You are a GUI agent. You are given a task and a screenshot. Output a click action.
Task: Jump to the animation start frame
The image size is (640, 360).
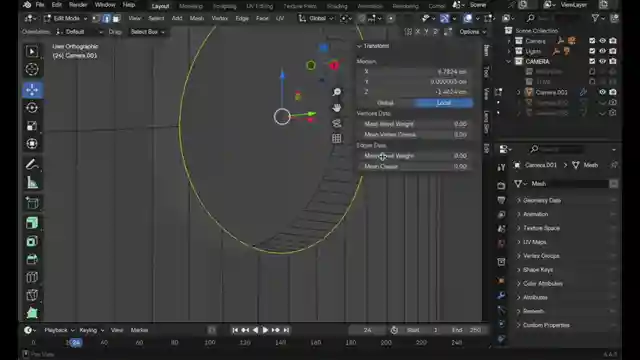235,330
